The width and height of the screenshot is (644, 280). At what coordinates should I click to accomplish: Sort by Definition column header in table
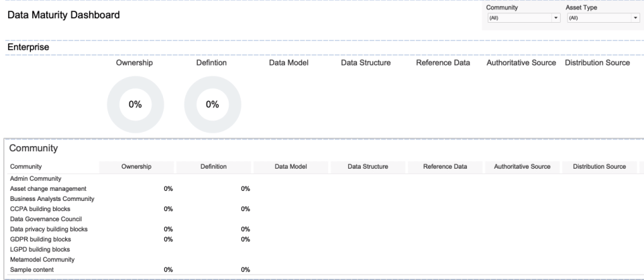pos(213,166)
